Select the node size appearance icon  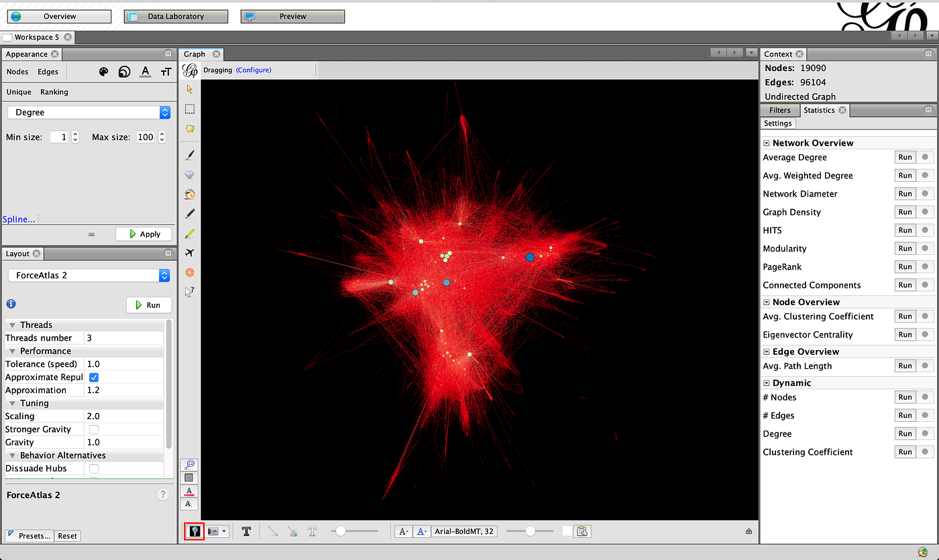pos(124,72)
